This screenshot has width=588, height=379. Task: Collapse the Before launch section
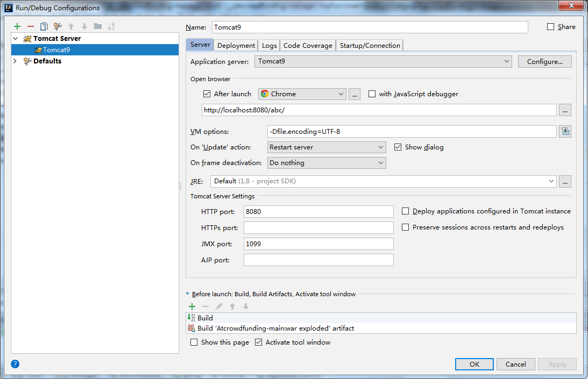(188, 294)
